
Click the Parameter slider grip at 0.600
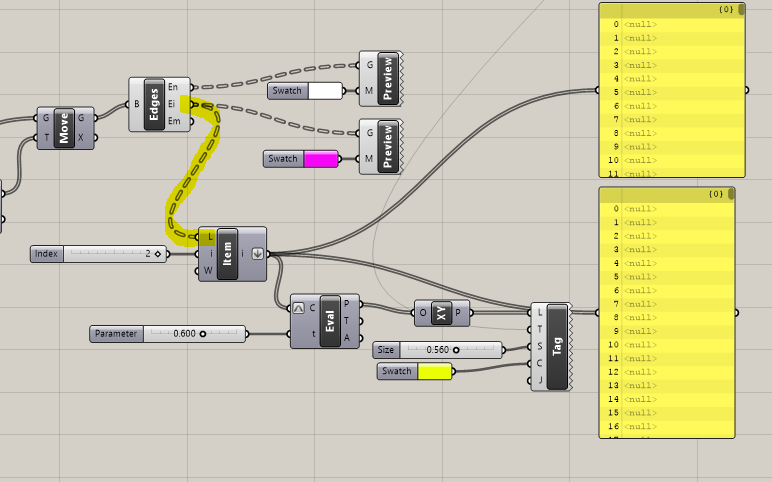tap(203, 333)
